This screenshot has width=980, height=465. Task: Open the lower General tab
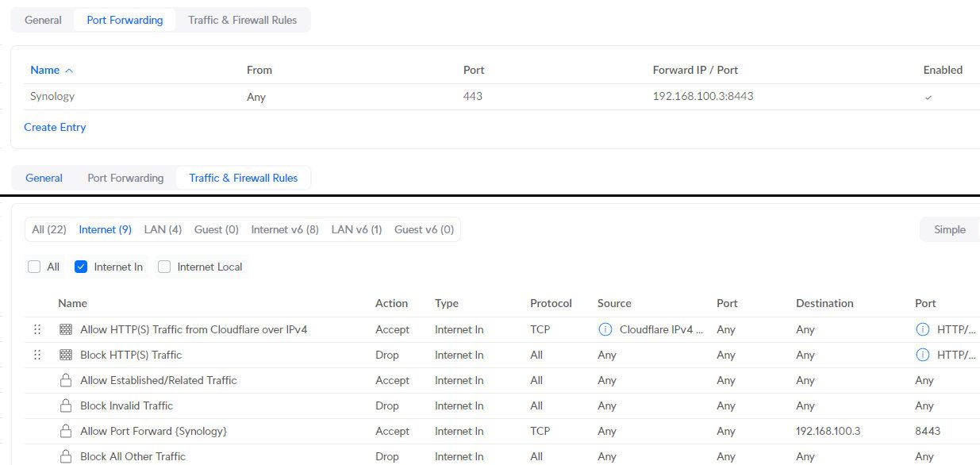pos(44,178)
